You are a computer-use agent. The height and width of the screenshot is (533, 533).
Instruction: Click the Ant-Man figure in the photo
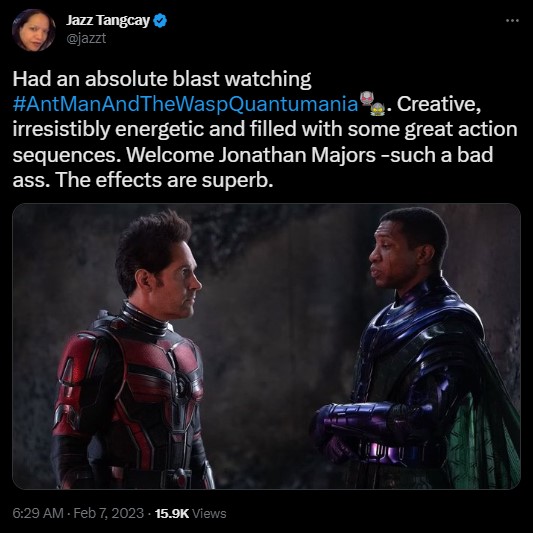point(133,350)
